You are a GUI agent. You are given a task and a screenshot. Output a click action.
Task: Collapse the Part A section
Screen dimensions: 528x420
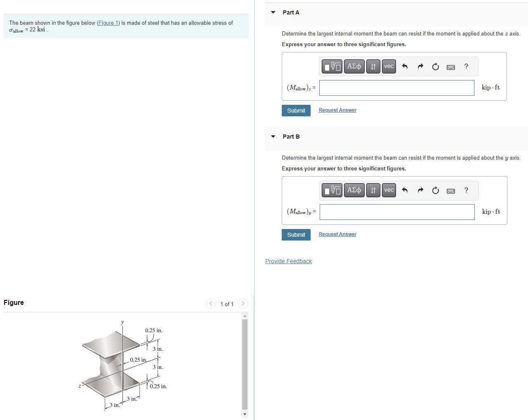coord(273,12)
